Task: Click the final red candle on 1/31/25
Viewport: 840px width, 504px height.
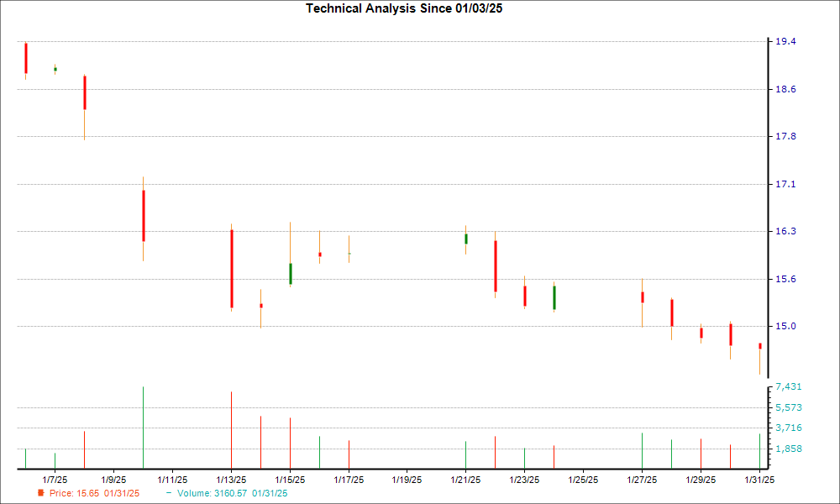Action: click(760, 345)
